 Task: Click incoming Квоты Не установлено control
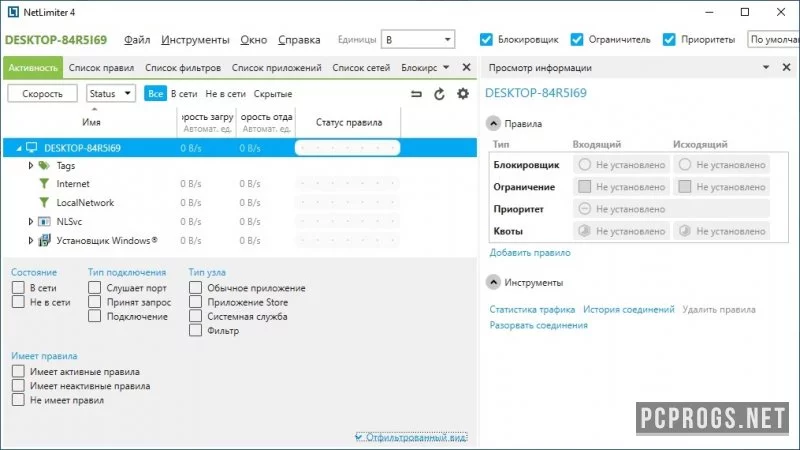(x=621, y=231)
